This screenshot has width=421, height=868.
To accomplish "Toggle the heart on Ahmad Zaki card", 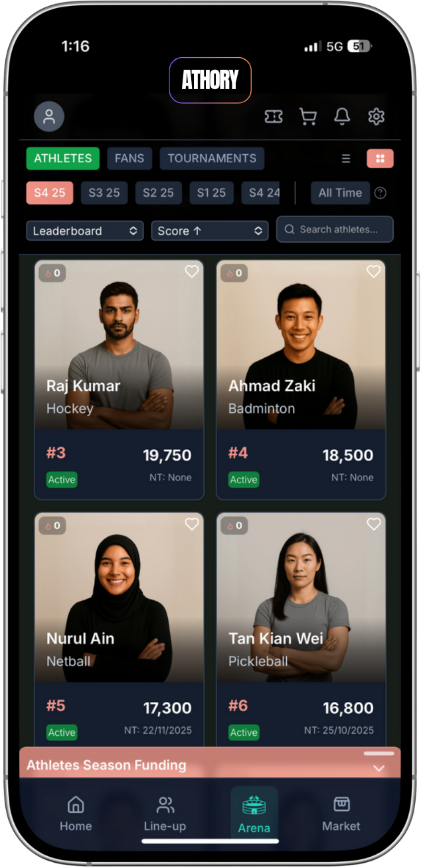I will pyautogui.click(x=374, y=271).
